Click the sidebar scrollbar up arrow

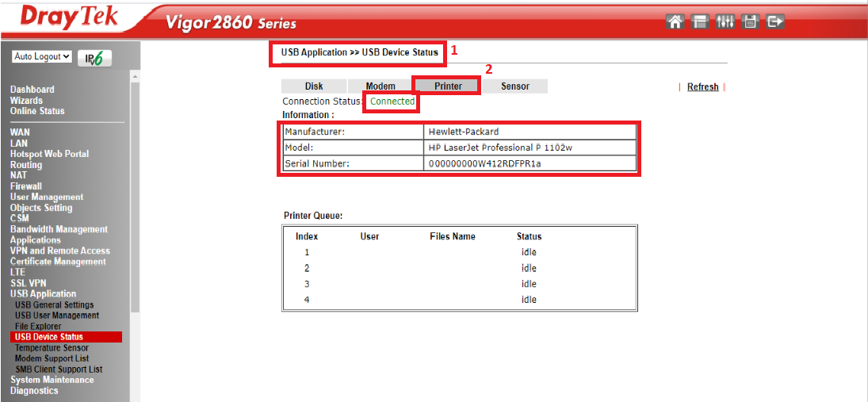pyautogui.click(x=135, y=77)
